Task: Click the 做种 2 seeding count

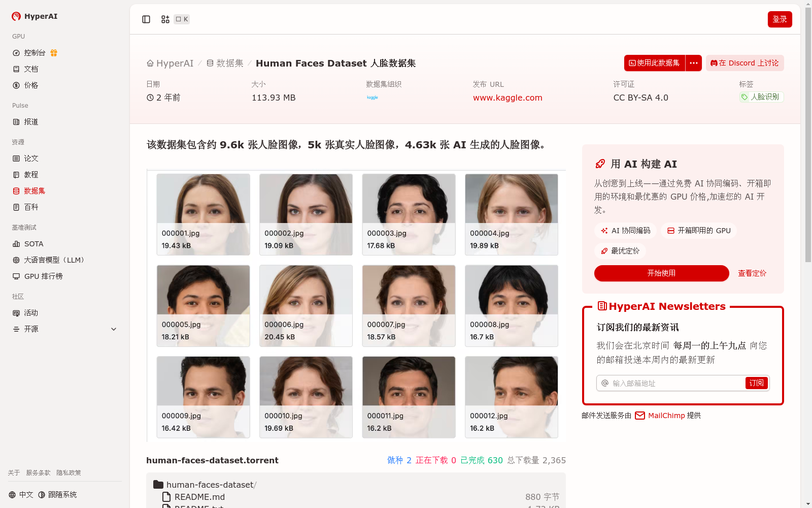Action: (399, 460)
